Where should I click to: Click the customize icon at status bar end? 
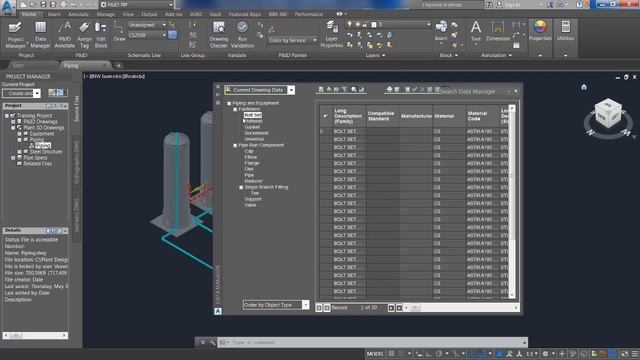[x=635, y=354]
